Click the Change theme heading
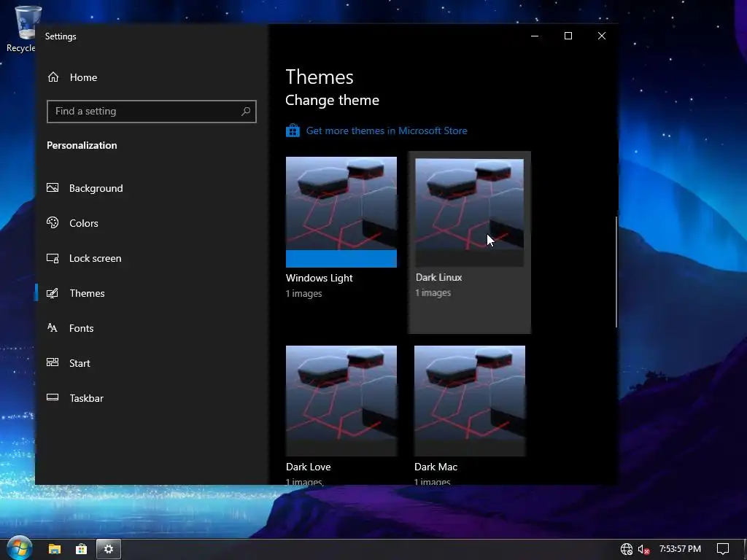Screen dimensions: 747x560 click(x=333, y=100)
